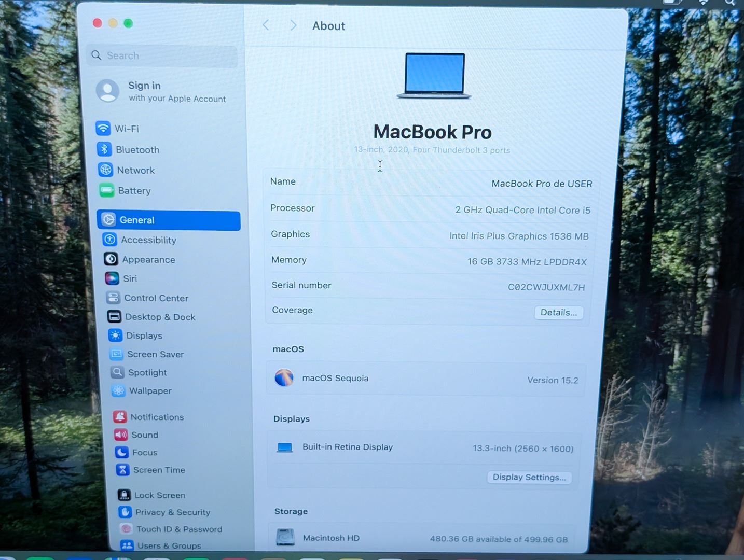This screenshot has height=560, width=744.
Task: Click the Siri icon
Action: (x=112, y=278)
